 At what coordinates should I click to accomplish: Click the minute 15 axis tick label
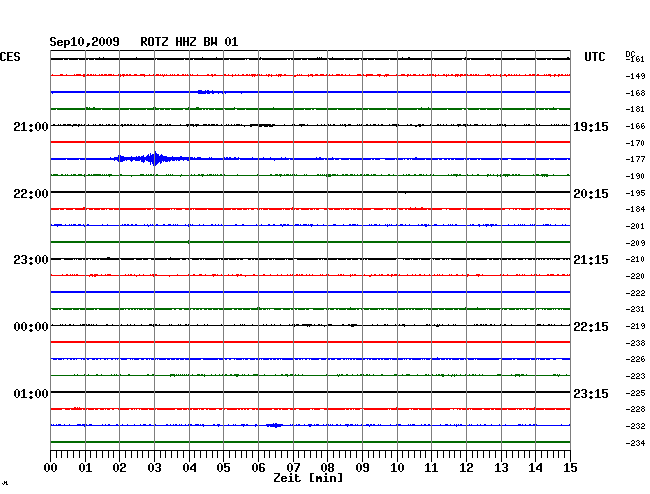(x=570, y=468)
